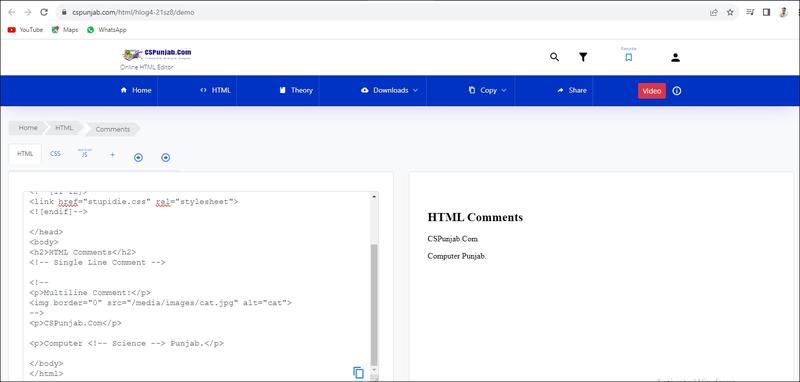The image size is (800, 382).
Task: Bookmark this page with the browser star
Action: [x=730, y=12]
